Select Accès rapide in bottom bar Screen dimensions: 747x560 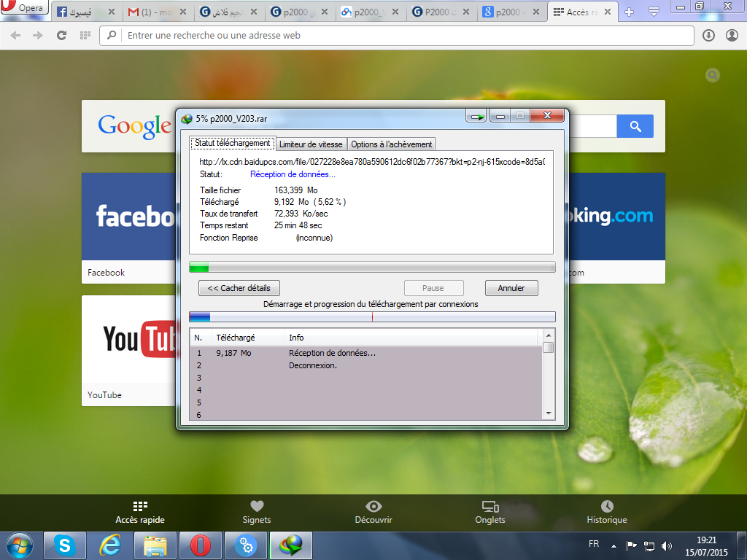140,512
